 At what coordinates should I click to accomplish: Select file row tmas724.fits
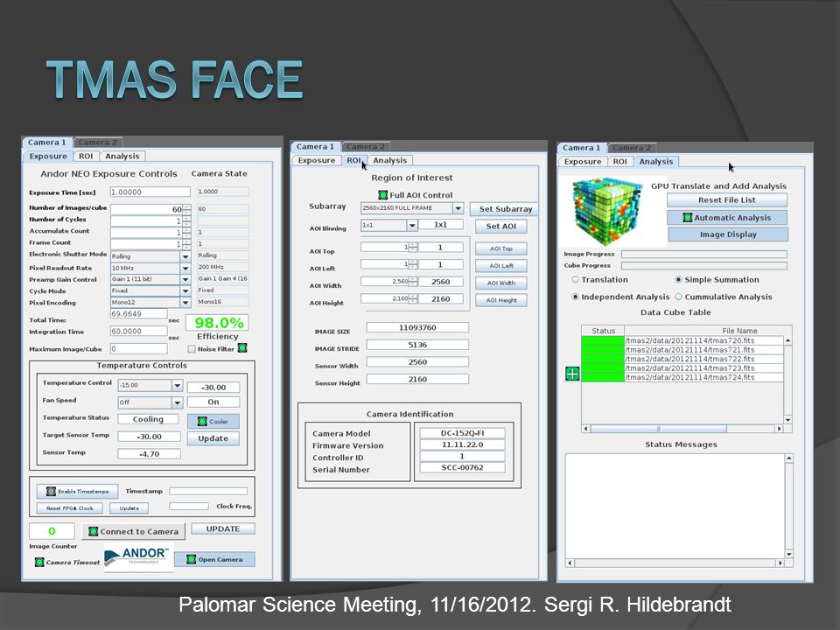click(682, 377)
